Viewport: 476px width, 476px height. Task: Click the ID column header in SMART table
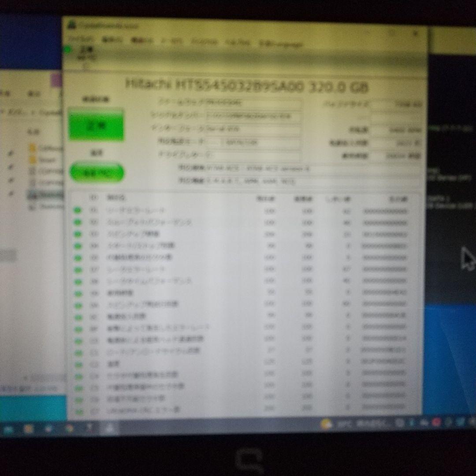click(x=93, y=197)
